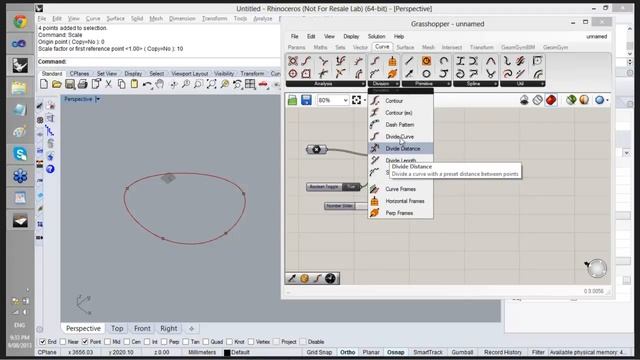Viewport: 640px width, 360px height.
Task: Select Divide Distance from the dropdown list
Action: [401, 149]
